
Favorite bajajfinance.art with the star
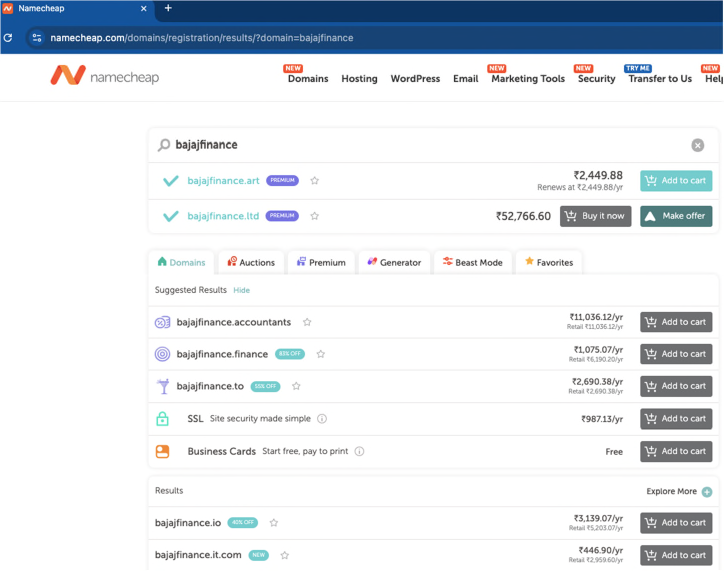tap(314, 180)
